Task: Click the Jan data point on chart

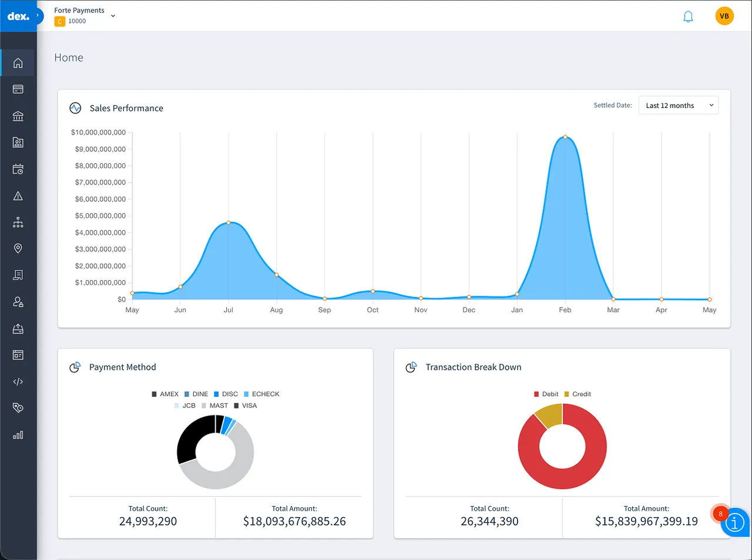Action: coord(517,294)
